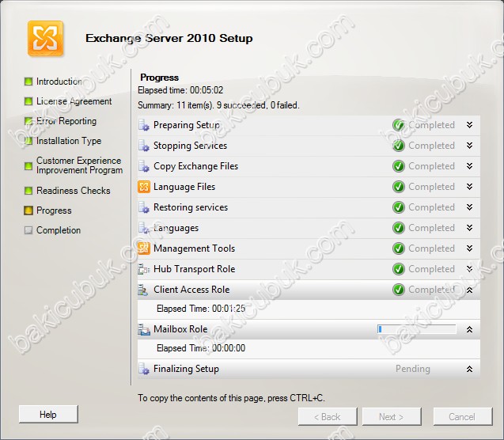The height and width of the screenshot is (440, 504).
Task: Click the Pending status of Finalizing Setup
Action: (x=413, y=369)
